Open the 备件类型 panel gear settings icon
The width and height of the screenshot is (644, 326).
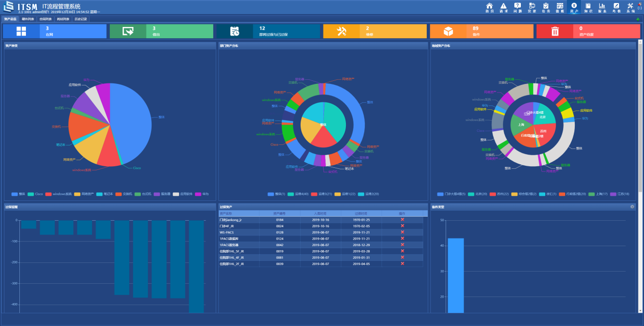[632, 206]
